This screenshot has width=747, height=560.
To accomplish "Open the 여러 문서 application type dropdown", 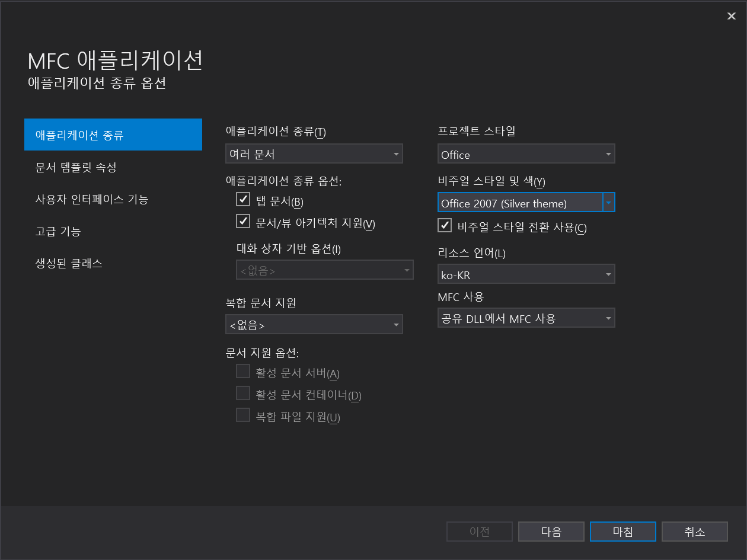I will click(x=314, y=153).
